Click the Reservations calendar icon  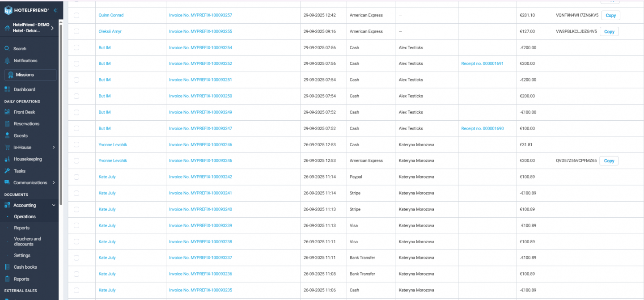(x=8, y=123)
